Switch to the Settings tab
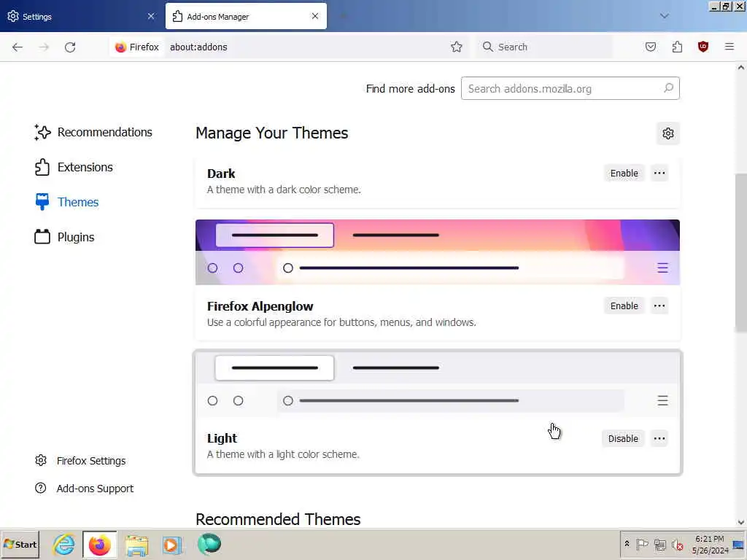 click(x=81, y=16)
